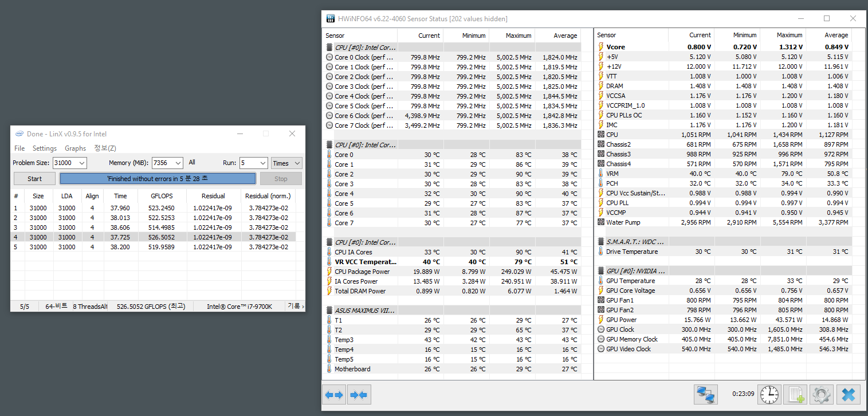868x416 pixels.
Task: Open the 정보(Z) menu in LinX
Action: (105, 148)
